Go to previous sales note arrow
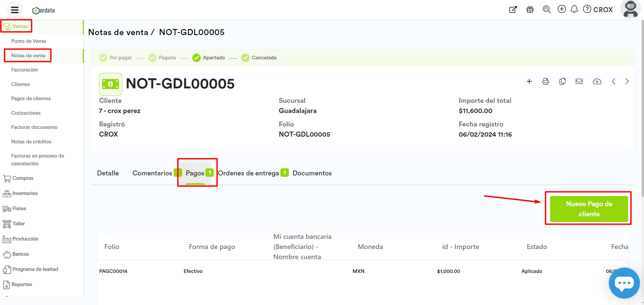This screenshot has width=644, height=305. tap(614, 81)
